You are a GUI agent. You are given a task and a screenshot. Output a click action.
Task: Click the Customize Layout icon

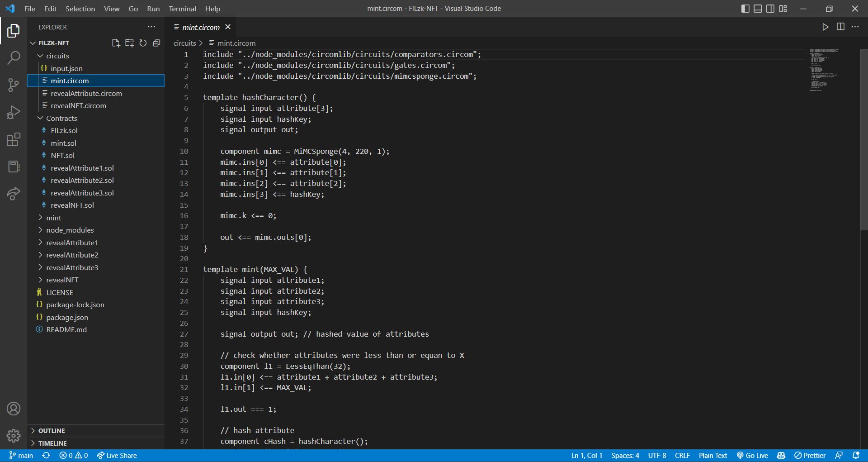tap(783, 9)
